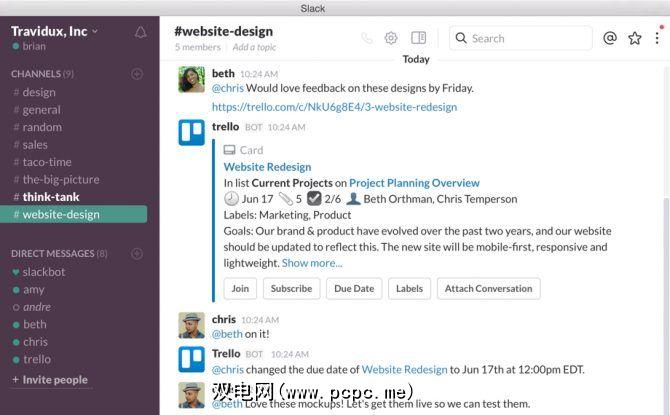This screenshot has width=670, height=415.
Task: Click the Due Date button
Action: pyautogui.click(x=354, y=289)
